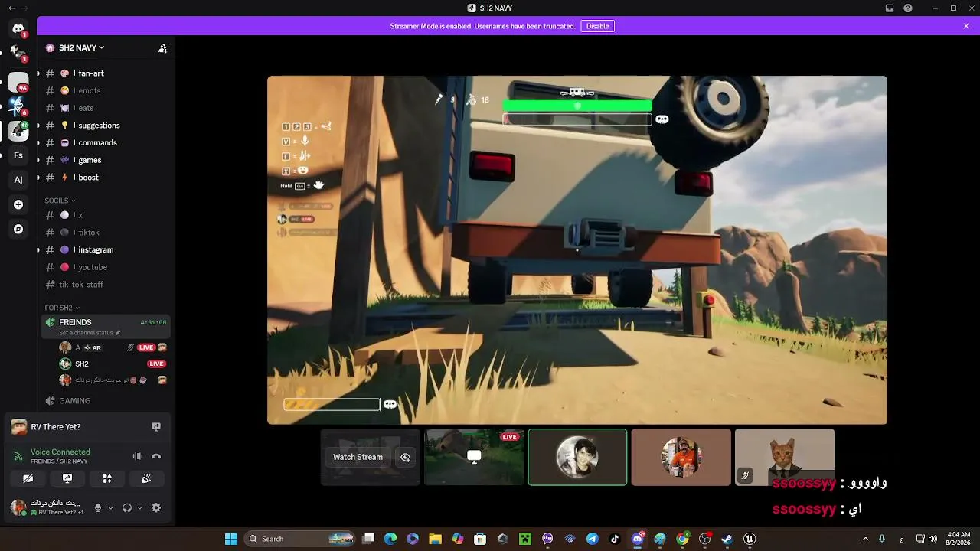The width and height of the screenshot is (980, 551).
Task: Click the RV There Yet? activity name
Action: (x=56, y=427)
